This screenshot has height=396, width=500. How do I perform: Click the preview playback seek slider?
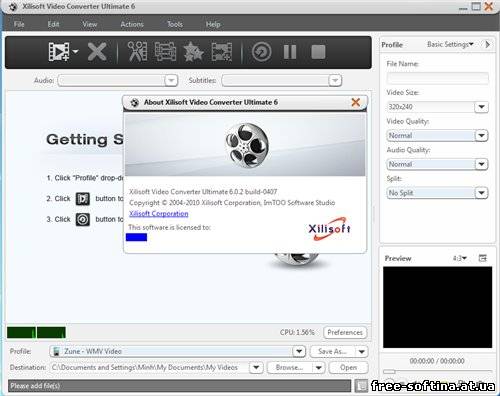437,371
